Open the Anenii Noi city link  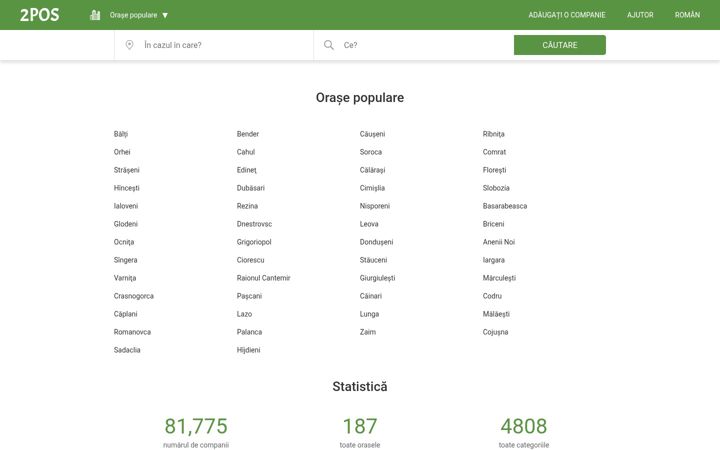tap(499, 242)
